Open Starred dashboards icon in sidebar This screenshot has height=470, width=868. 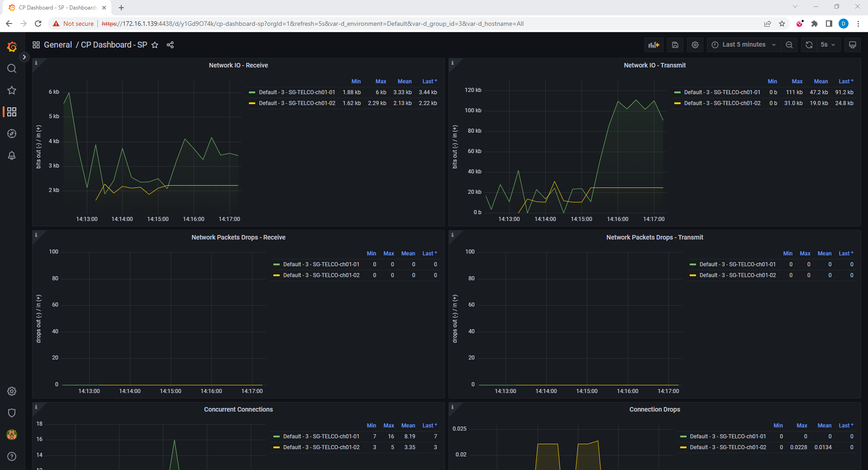click(x=12, y=90)
